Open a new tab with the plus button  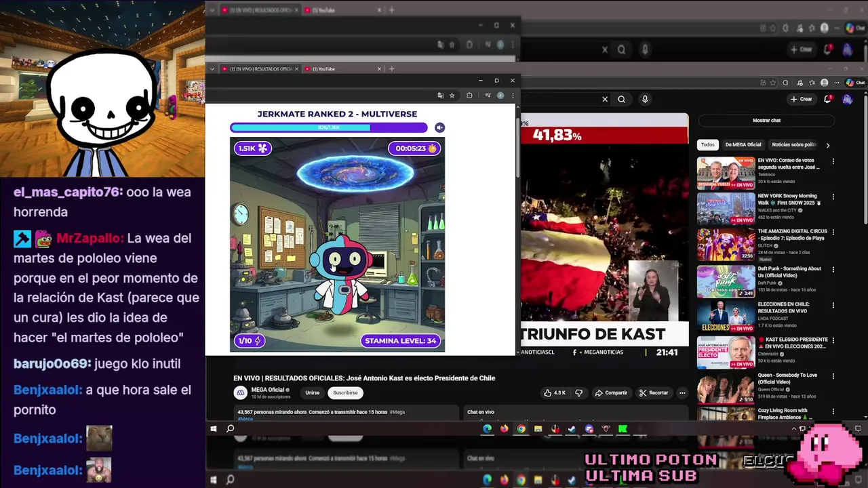tap(391, 68)
